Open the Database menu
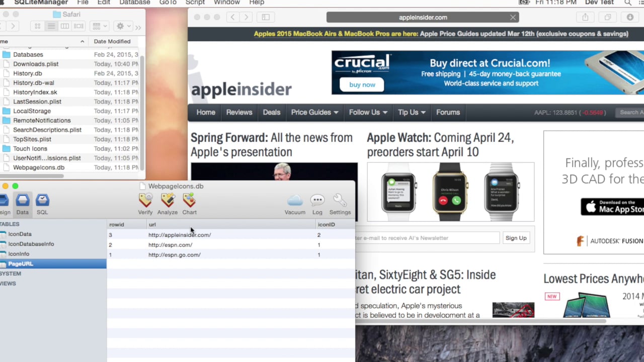The height and width of the screenshot is (362, 644). click(x=135, y=3)
